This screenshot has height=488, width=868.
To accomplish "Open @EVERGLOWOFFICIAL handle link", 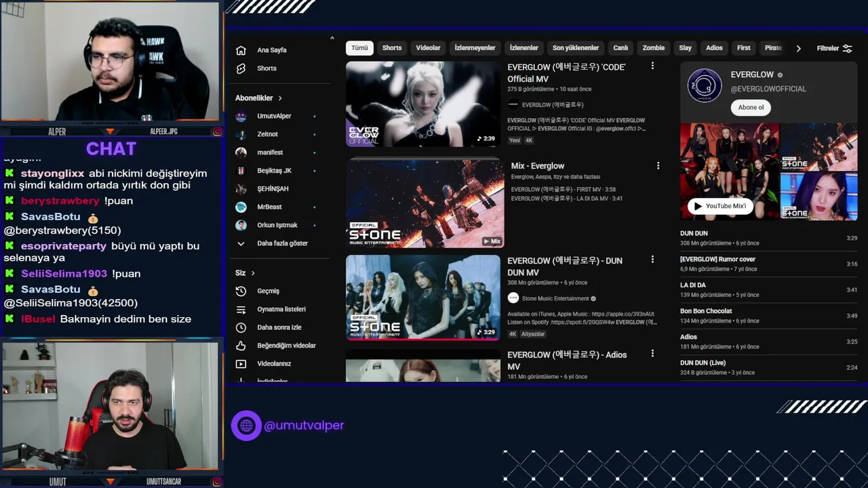I will coord(768,89).
